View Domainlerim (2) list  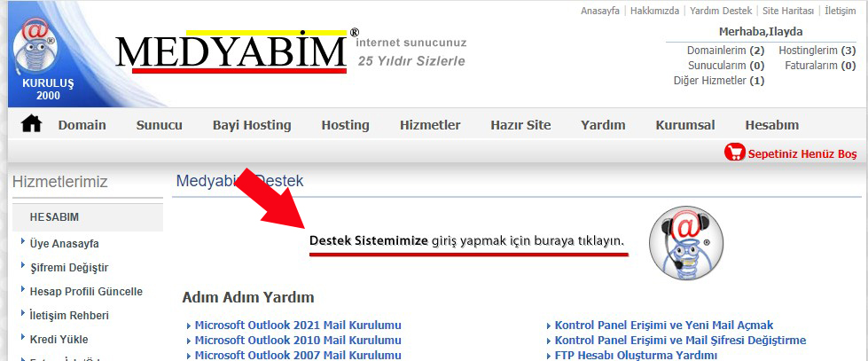pos(726,51)
